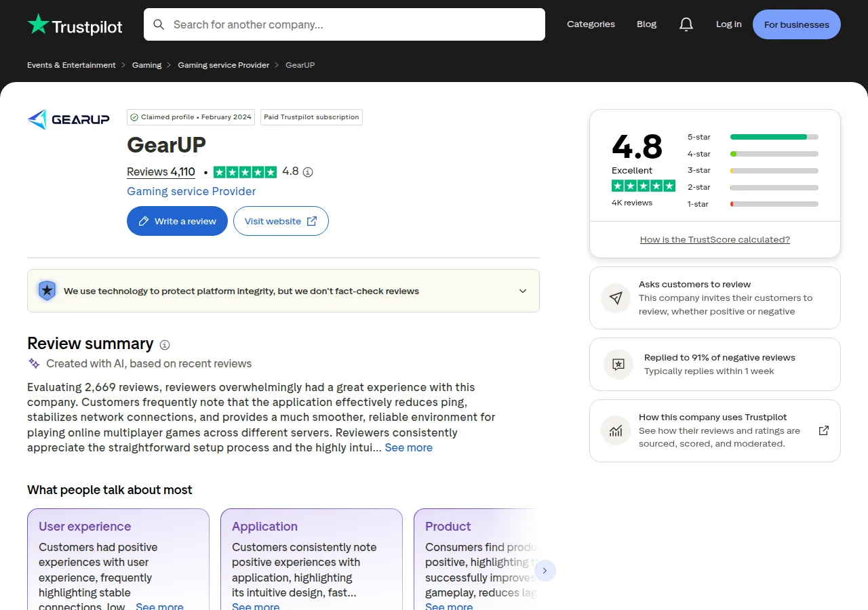Screen dimensions: 868x610
Task: Click the Review summary info icon
Action: (x=165, y=344)
